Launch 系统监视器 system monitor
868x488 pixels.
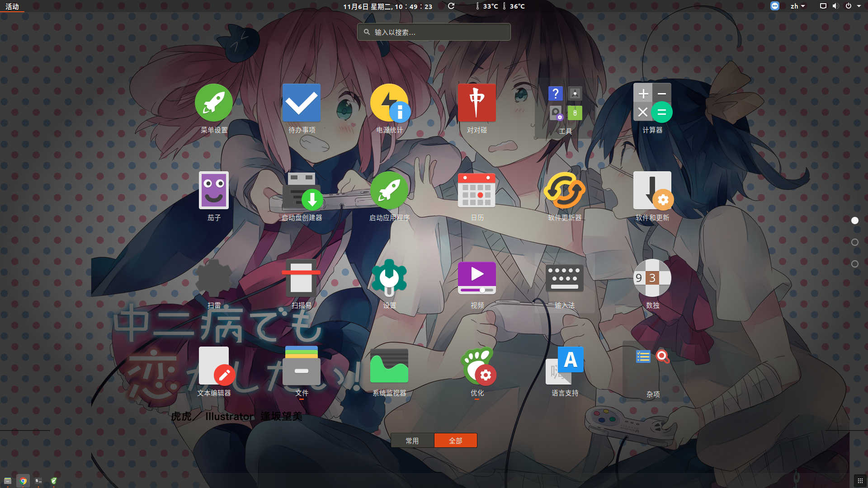tap(389, 372)
